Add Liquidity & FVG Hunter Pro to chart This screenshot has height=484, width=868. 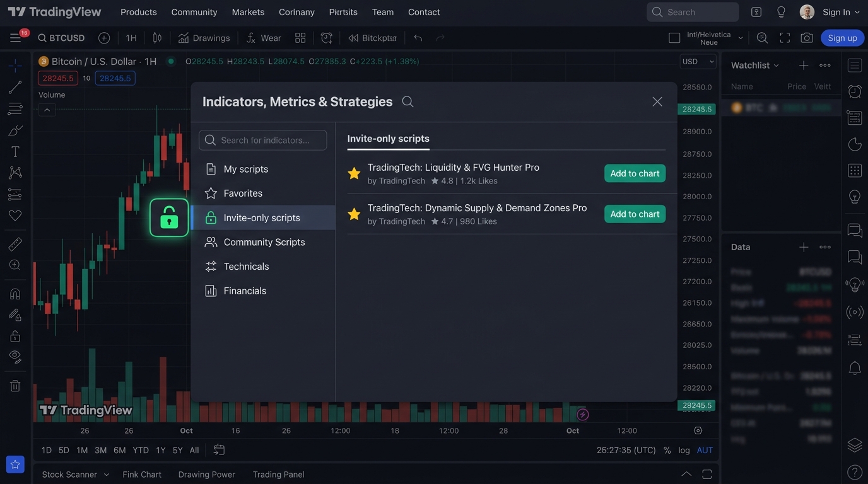pos(635,173)
